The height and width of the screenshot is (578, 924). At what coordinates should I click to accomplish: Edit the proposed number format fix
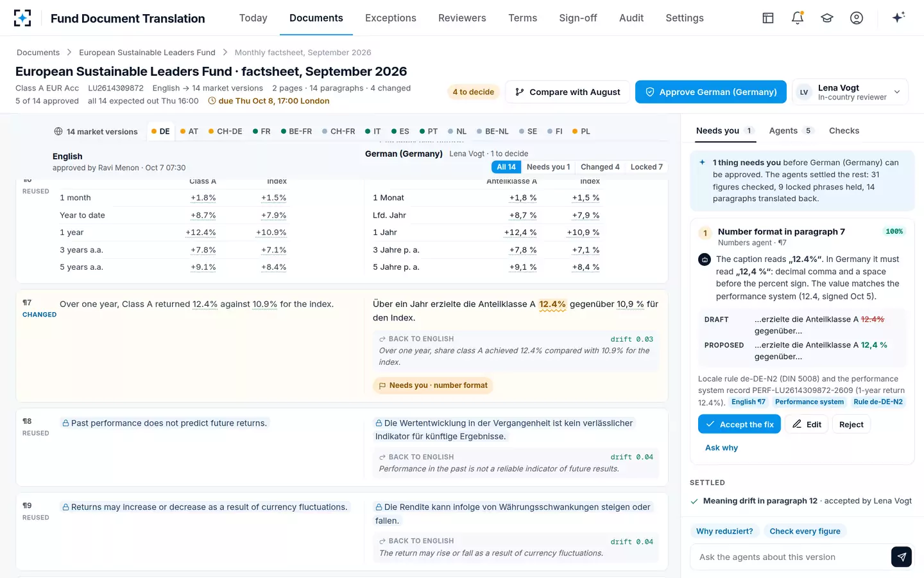807,425
